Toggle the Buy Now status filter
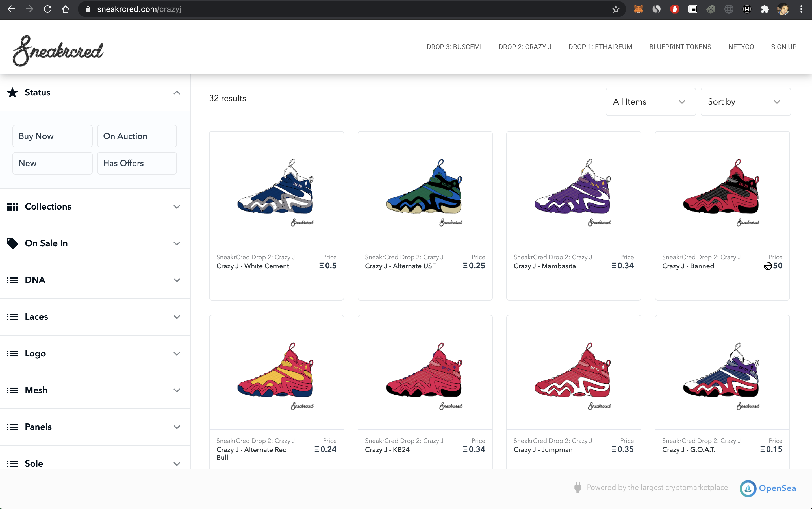This screenshot has width=812, height=509. coord(52,136)
